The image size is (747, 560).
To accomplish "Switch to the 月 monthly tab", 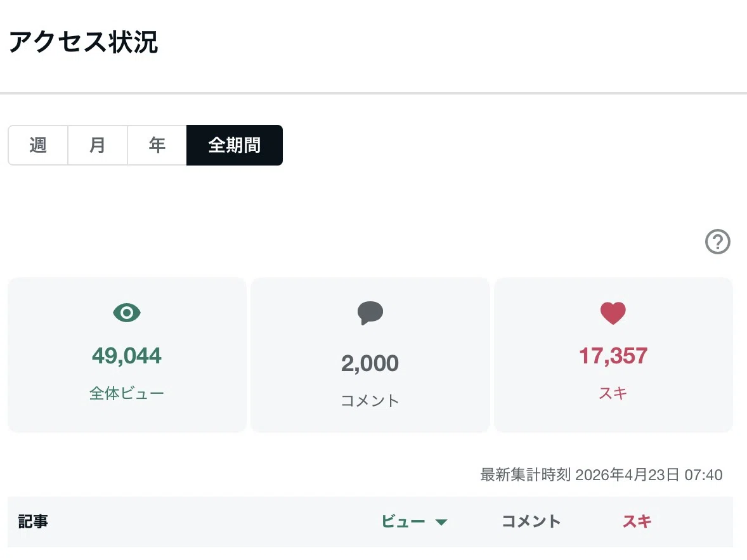I will (98, 145).
